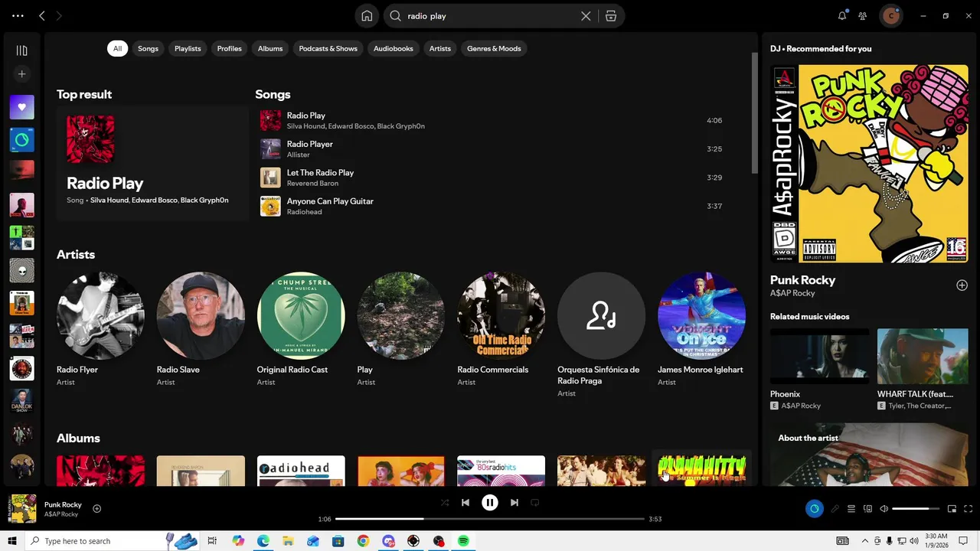
Task: Open About the artist card
Action: pos(869,455)
